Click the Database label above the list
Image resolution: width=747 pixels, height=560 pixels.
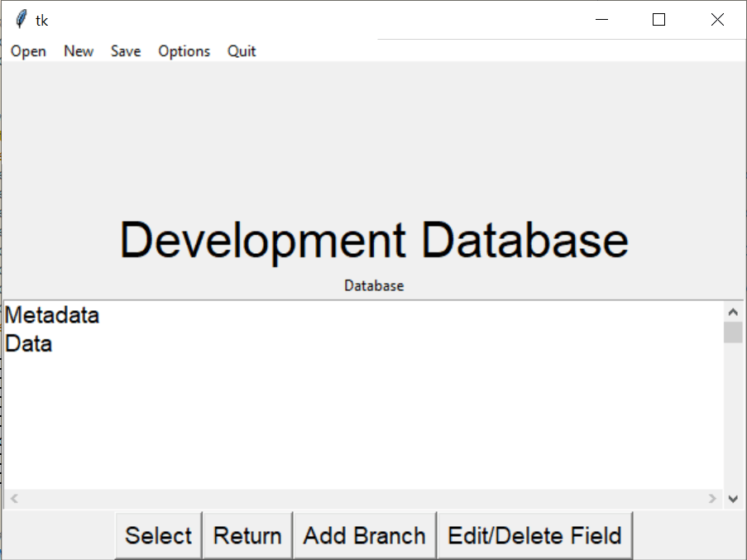point(373,285)
